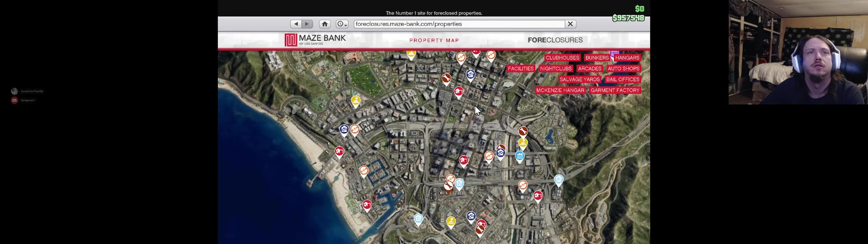Screen dimensions: 868x244
Task: Click the bottom Discord overlay user avatar
Action: [14, 100]
